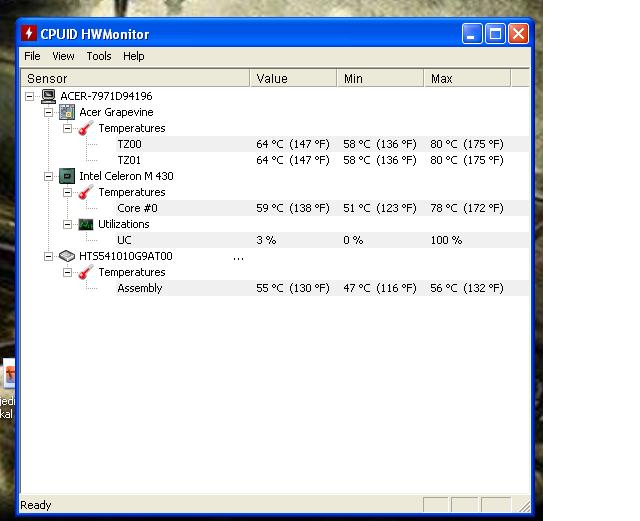Collapse the Intel Celeron M 430 node

point(49,176)
